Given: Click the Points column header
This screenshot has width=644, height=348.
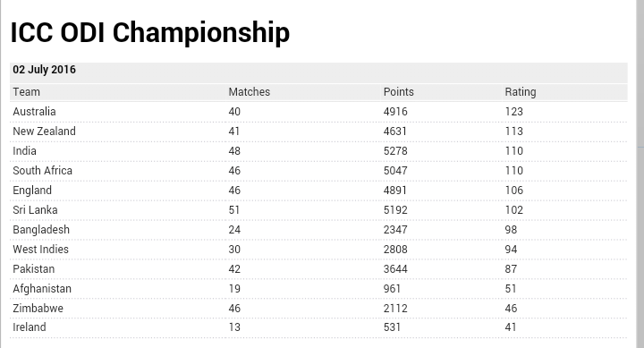Looking at the screenshot, I should click(398, 91).
